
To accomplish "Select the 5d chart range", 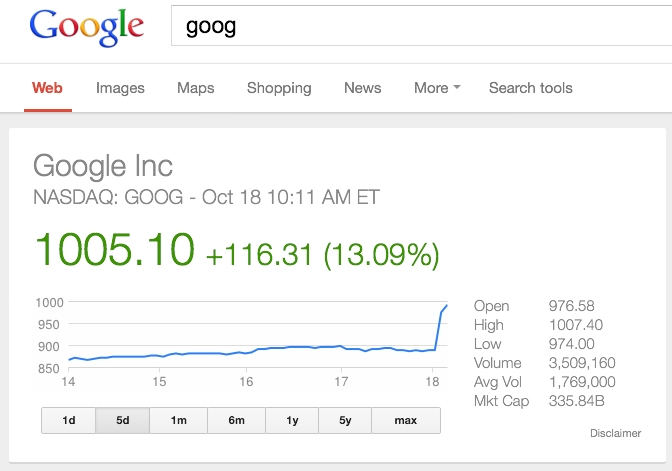I will coord(123,420).
